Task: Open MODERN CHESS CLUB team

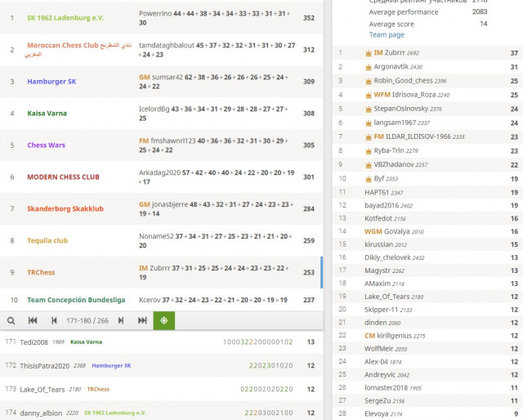Action: [x=64, y=176]
